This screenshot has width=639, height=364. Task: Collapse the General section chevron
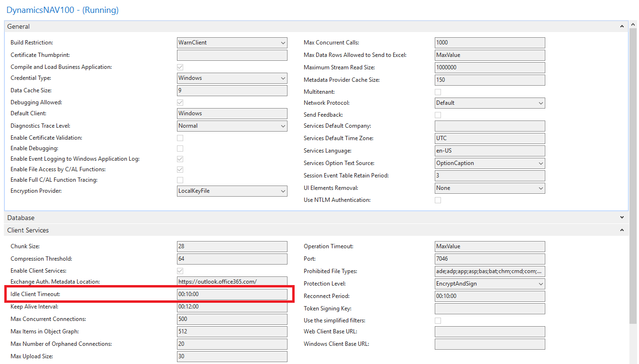pos(622,26)
